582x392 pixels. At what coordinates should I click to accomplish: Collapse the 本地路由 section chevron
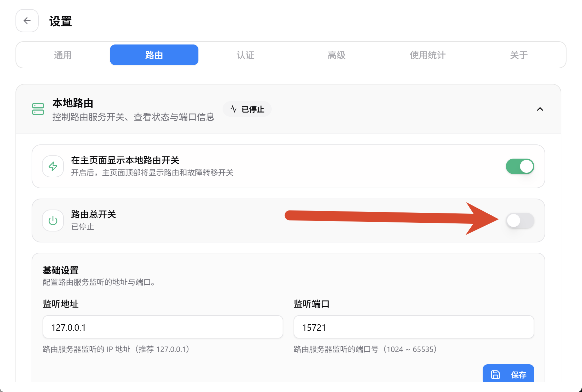(540, 109)
